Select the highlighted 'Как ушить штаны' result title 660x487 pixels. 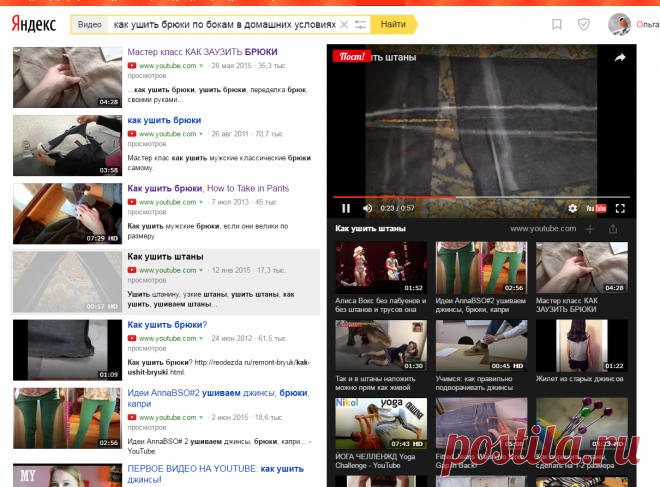click(x=165, y=256)
